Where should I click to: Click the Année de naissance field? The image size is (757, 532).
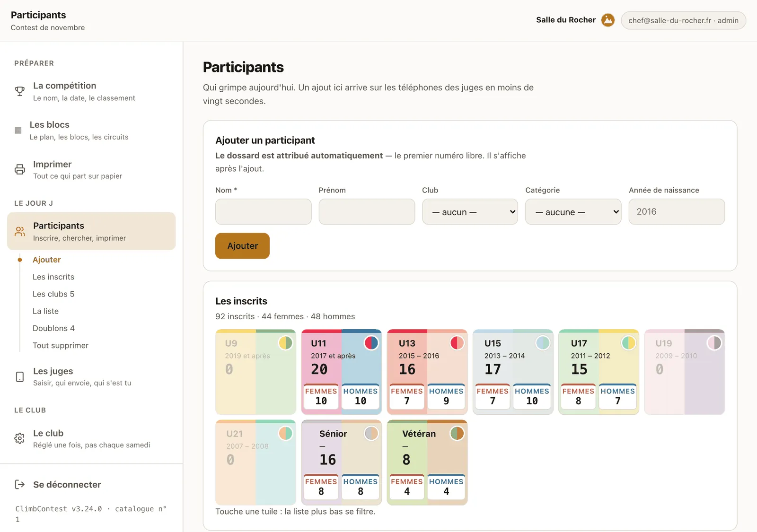[677, 211]
